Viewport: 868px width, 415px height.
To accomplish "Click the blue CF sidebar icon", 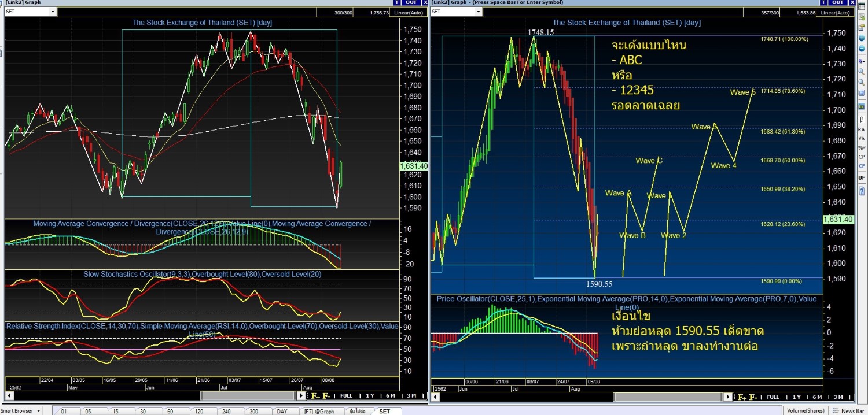I will click(x=862, y=166).
